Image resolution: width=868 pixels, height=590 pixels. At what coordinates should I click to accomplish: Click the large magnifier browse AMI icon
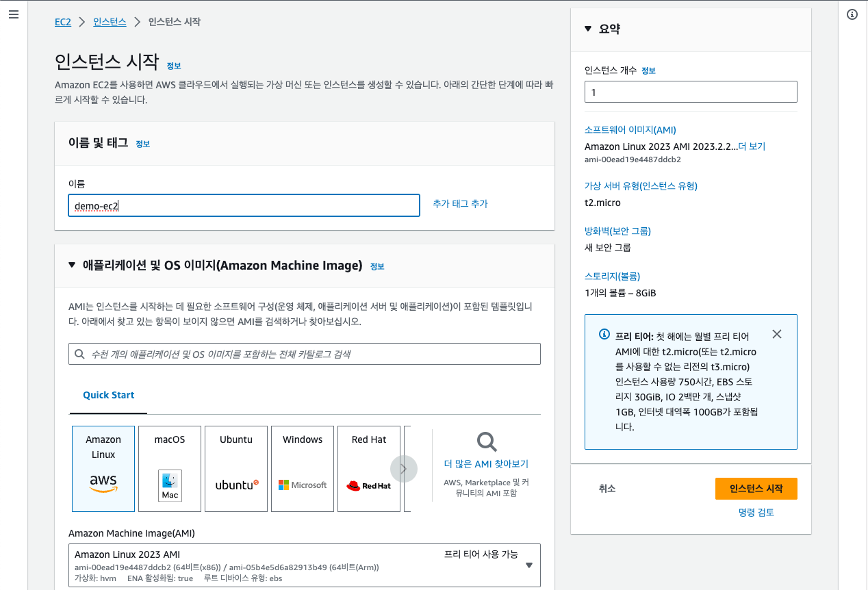(487, 441)
